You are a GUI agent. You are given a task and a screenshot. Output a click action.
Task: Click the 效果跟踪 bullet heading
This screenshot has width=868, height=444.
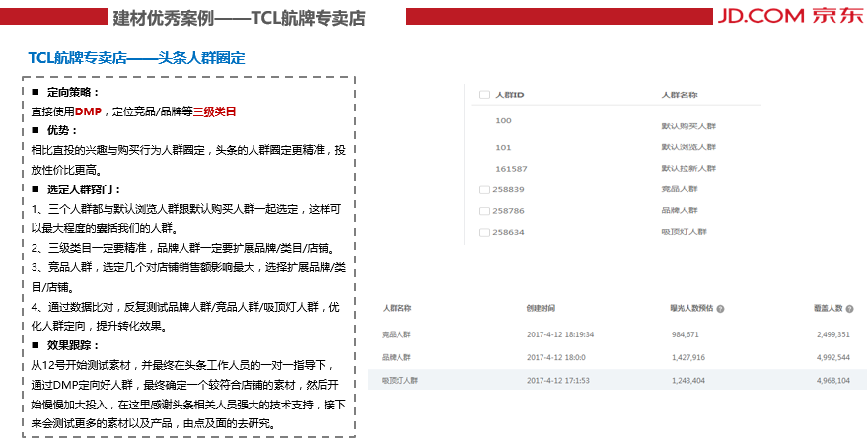coord(73,345)
